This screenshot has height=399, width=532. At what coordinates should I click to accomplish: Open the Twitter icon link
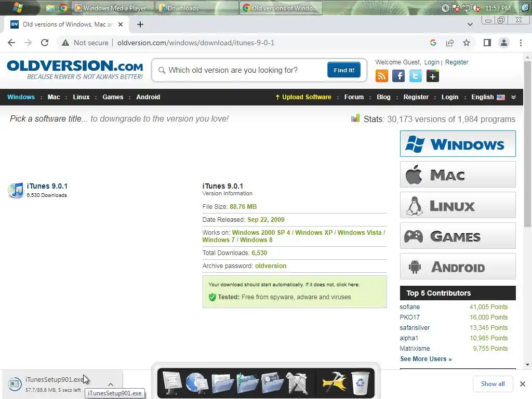coord(415,76)
